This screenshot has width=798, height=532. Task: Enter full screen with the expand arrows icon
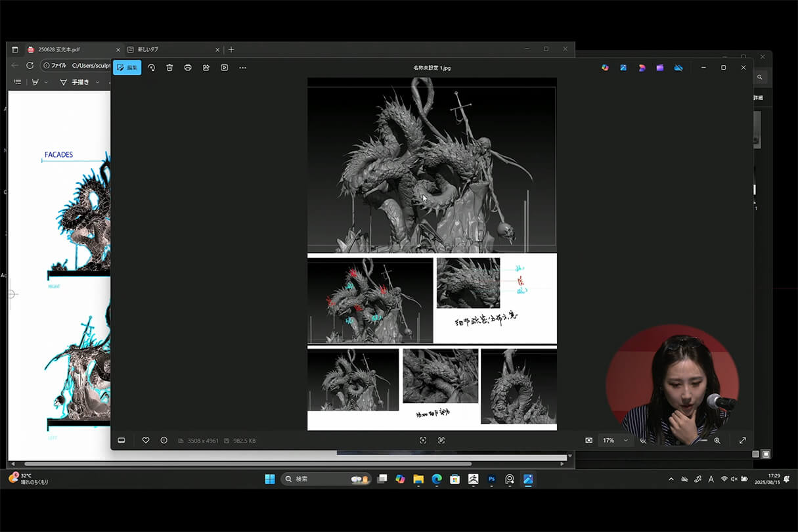[x=743, y=440]
